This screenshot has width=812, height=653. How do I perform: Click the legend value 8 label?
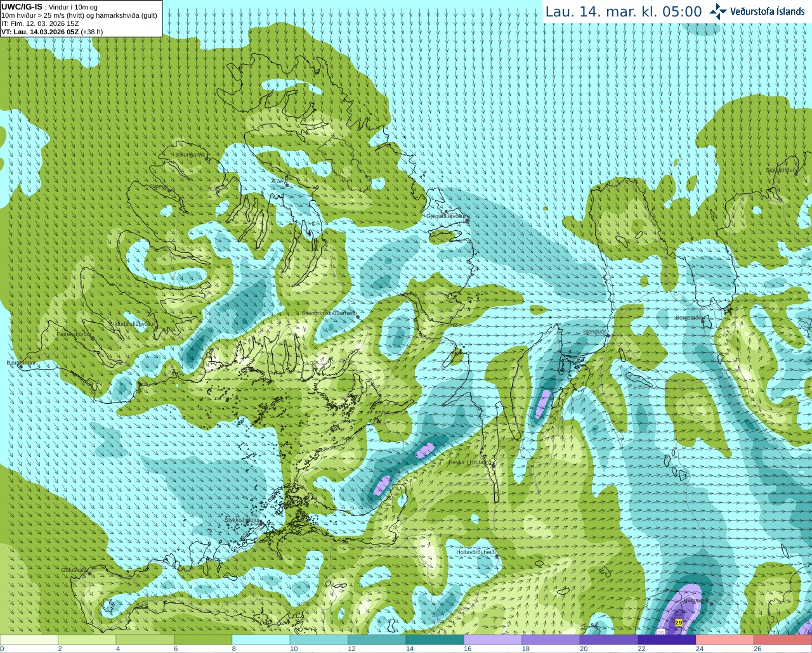[234, 649]
